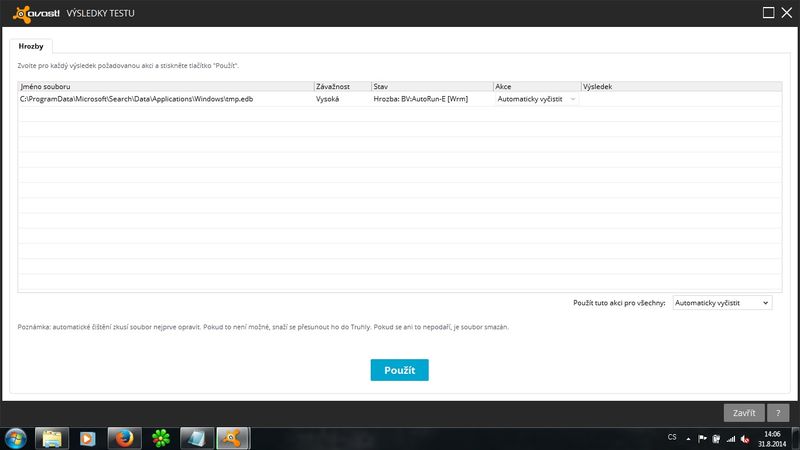
Task: Click the network signal tray icon
Action: click(x=731, y=437)
